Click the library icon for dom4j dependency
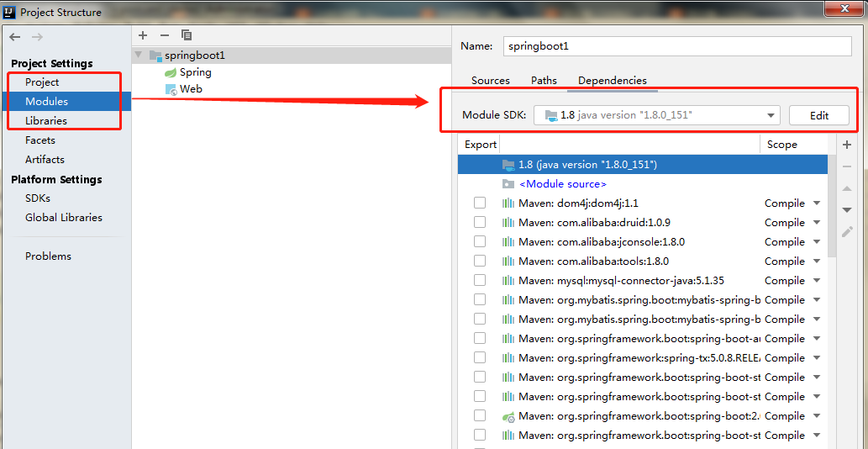This screenshot has width=868, height=449. coord(508,203)
